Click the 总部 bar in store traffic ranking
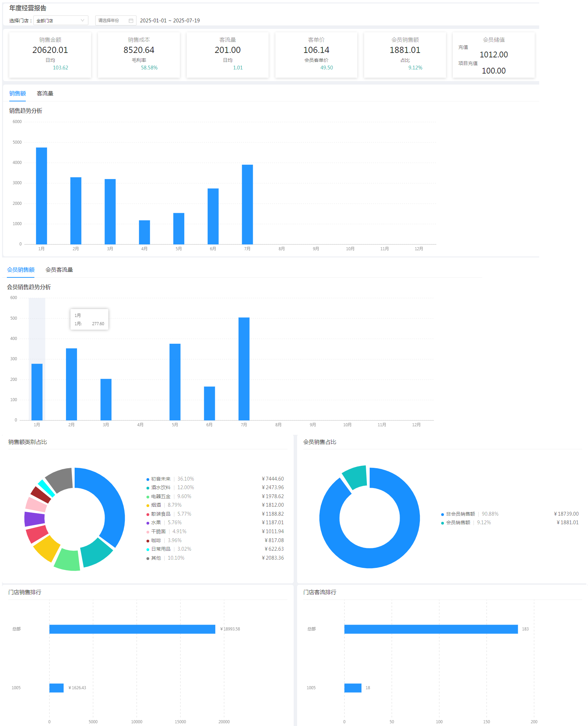The height and width of the screenshot is (726, 588). click(431, 629)
